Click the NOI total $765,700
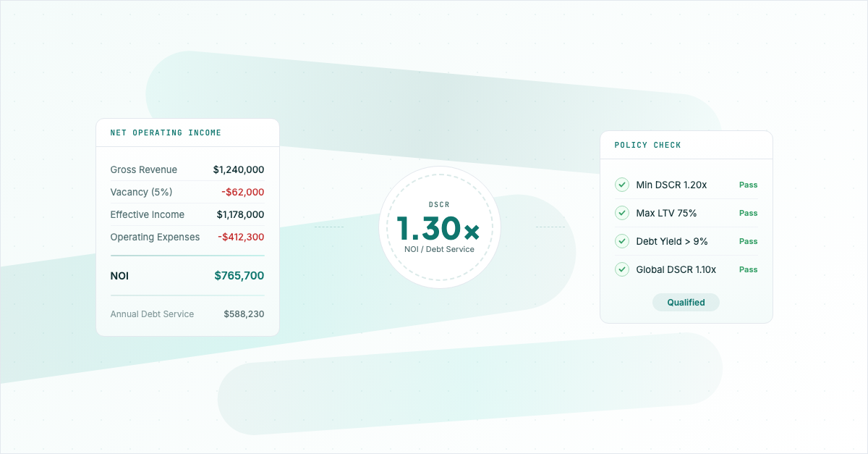Viewport: 868px width, 454px height. point(239,276)
